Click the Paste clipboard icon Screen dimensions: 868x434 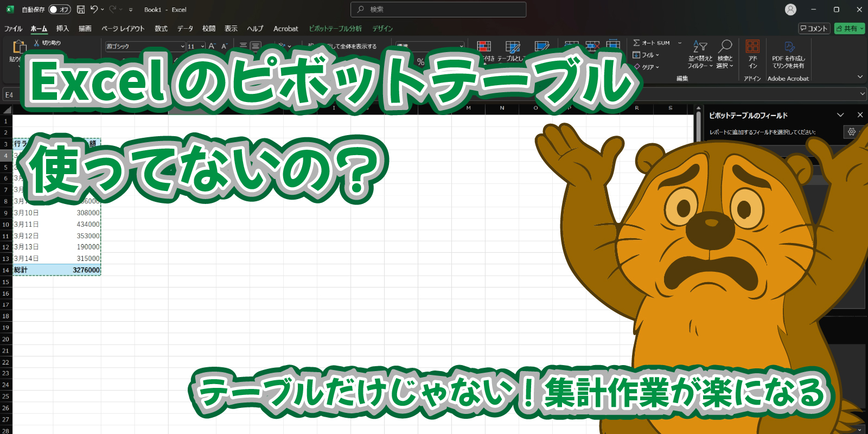click(20, 47)
